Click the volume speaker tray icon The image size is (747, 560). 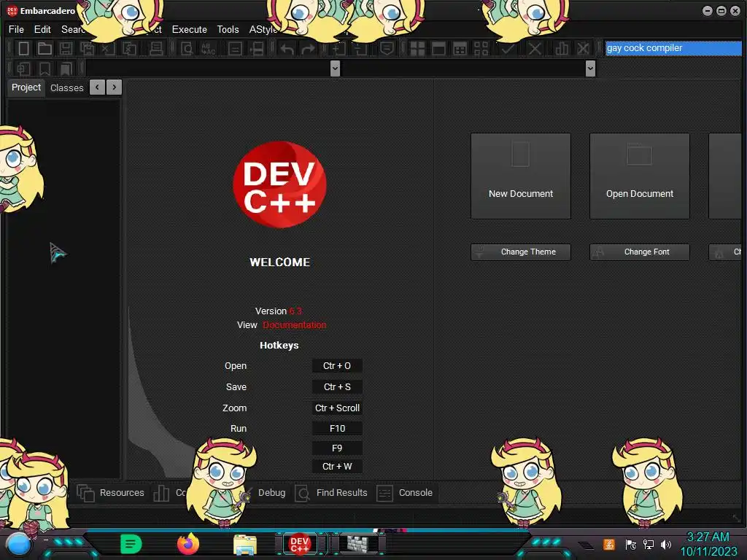point(665,544)
